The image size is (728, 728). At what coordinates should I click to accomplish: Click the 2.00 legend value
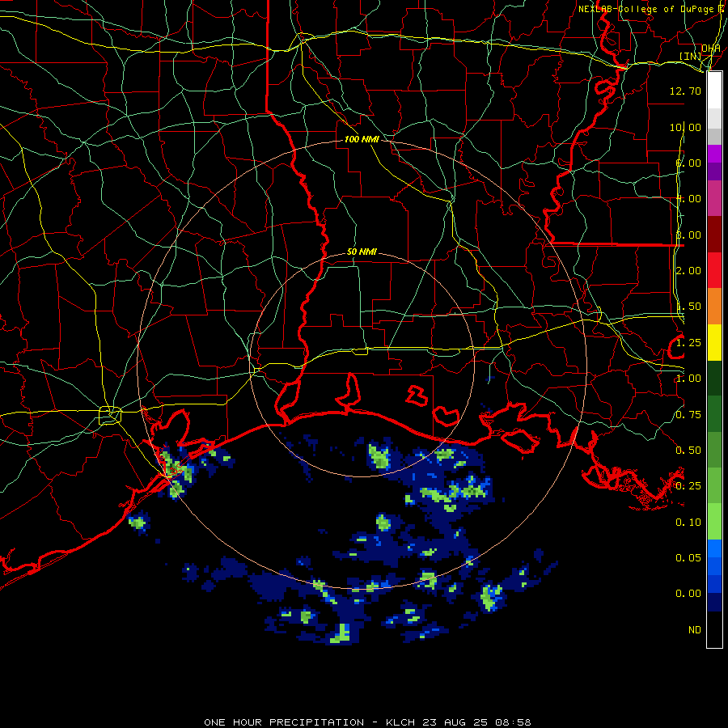688,271
